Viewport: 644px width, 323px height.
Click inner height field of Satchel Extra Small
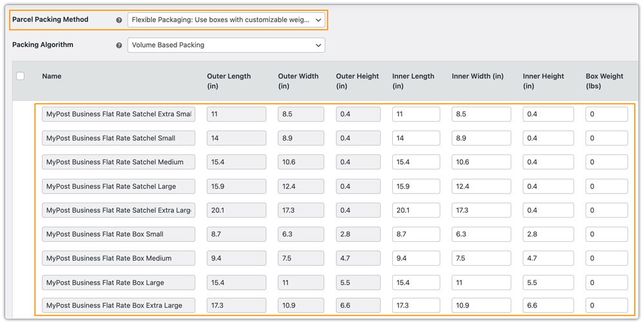tap(548, 114)
